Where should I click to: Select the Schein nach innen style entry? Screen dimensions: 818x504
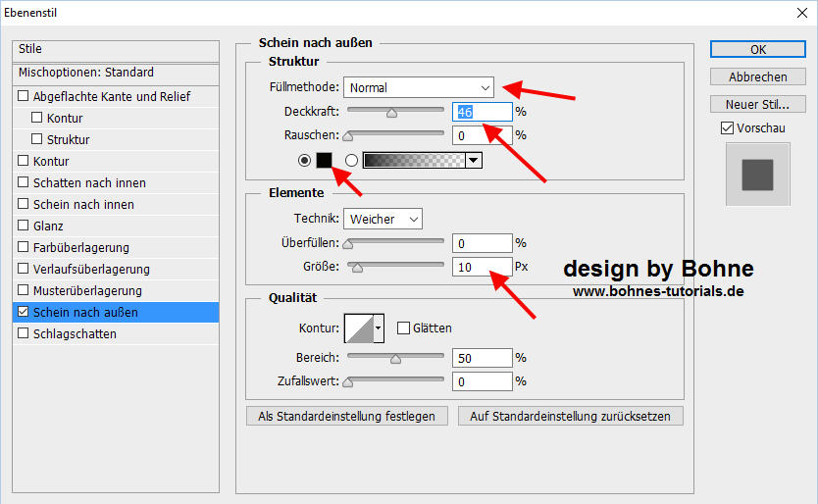83,205
